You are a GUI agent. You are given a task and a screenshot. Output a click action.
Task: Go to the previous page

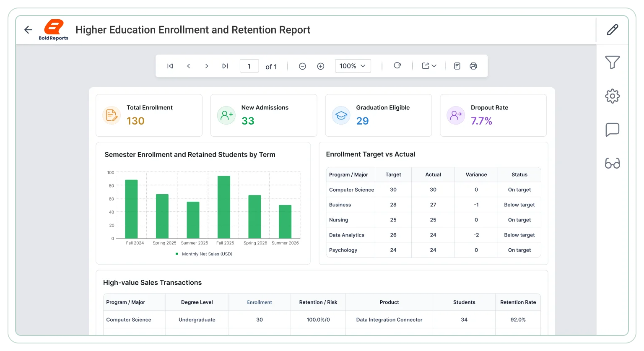point(189,66)
